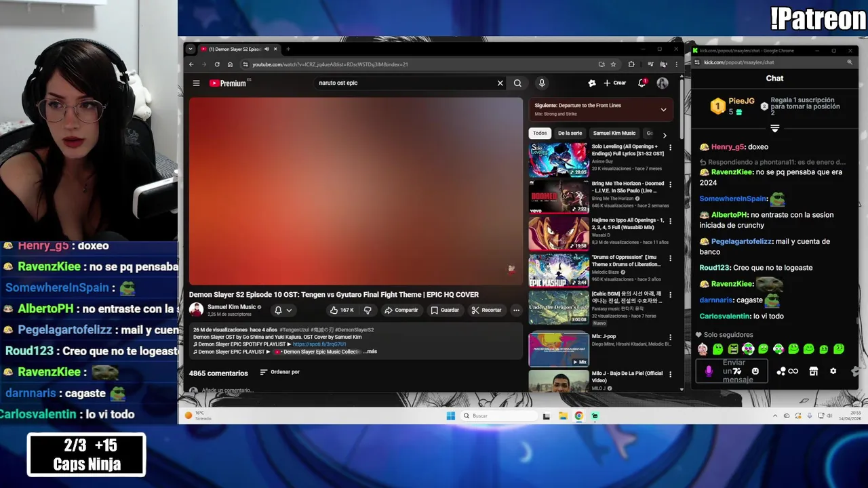Open options for Bring Me The Horizon video
Image resolution: width=868 pixels, height=488 pixels.
(x=670, y=184)
